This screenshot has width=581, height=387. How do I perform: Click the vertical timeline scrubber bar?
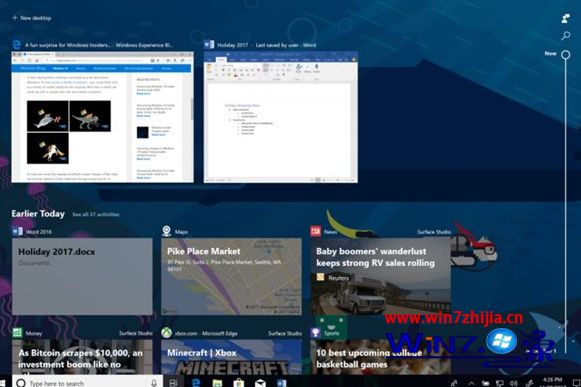click(565, 206)
